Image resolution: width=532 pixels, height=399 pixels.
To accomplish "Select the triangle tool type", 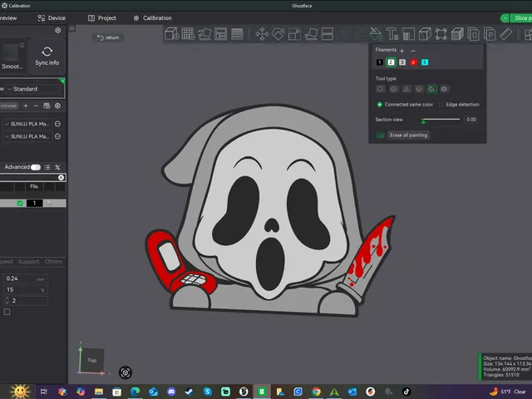I will pyautogui.click(x=406, y=89).
